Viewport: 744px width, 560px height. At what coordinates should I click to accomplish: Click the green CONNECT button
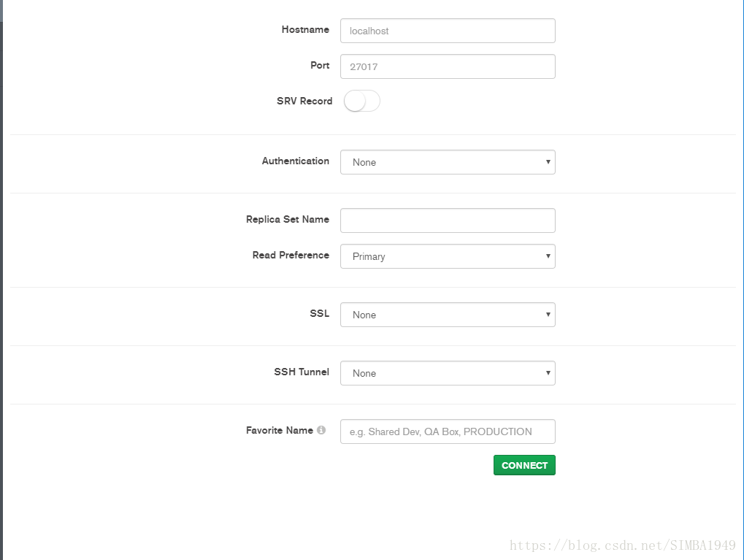click(524, 465)
